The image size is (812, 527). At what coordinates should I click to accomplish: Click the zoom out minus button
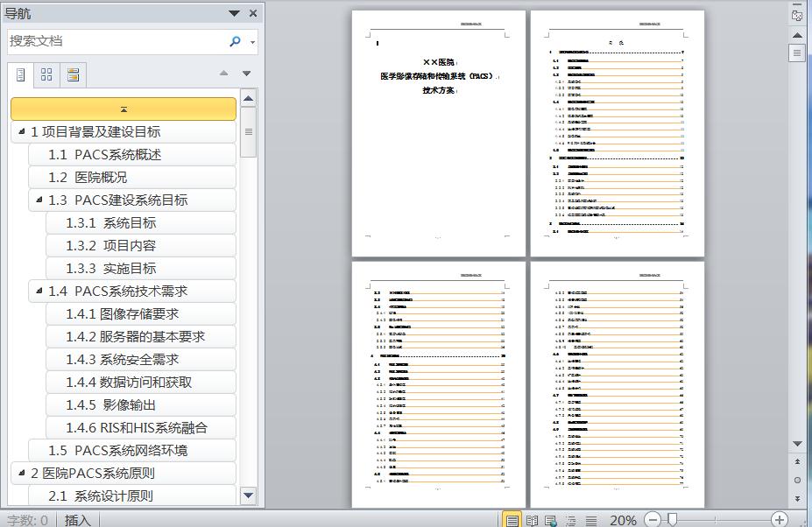(653, 520)
